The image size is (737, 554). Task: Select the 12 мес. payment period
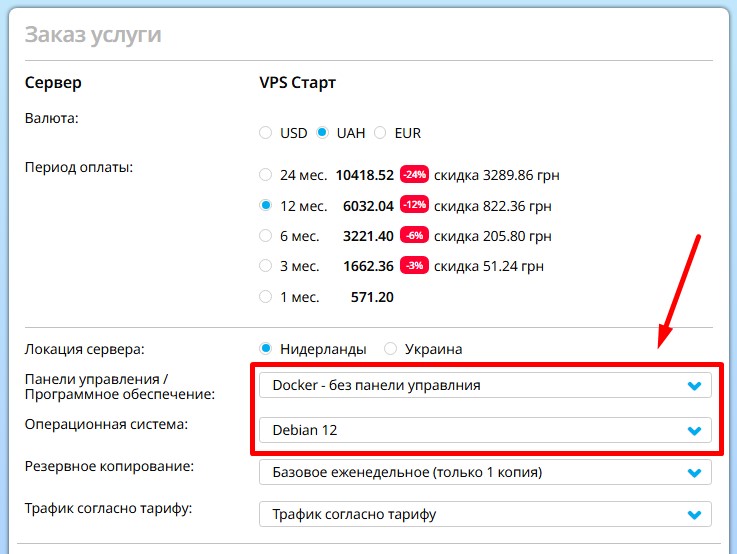click(266, 205)
